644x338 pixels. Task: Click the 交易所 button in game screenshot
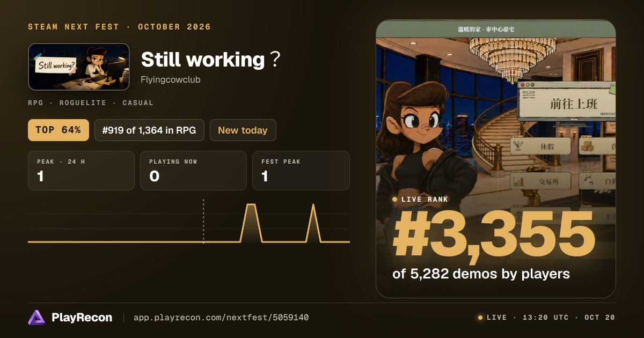point(540,181)
